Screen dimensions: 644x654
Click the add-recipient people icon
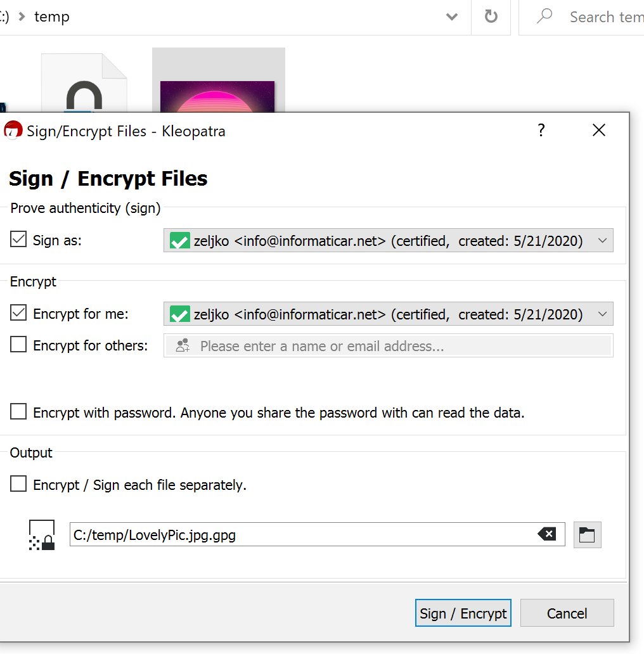click(183, 346)
